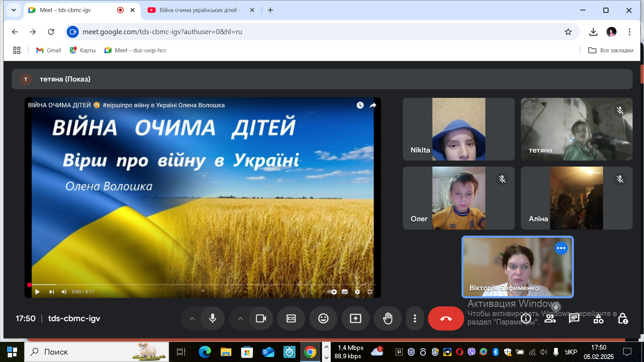
Task: Reload the Meet page
Action: (51, 32)
